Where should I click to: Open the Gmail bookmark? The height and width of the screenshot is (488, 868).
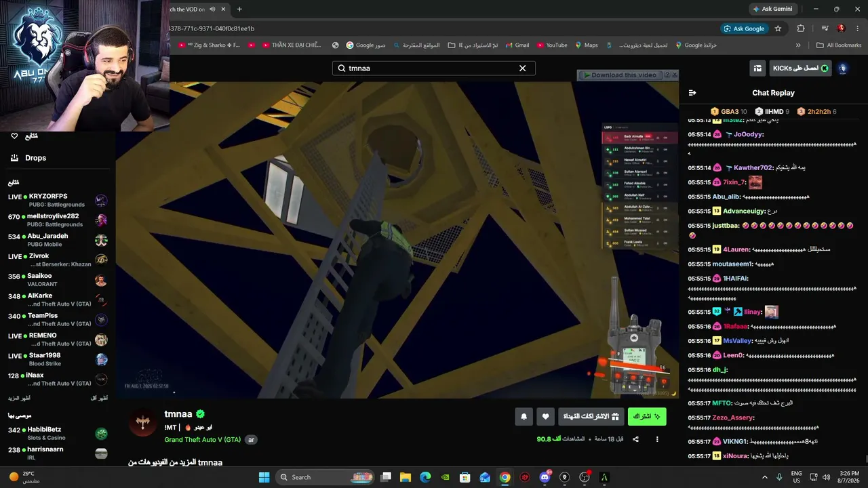(x=517, y=45)
